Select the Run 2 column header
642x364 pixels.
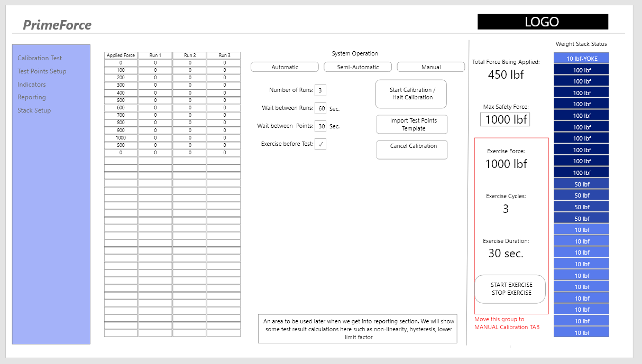click(190, 55)
